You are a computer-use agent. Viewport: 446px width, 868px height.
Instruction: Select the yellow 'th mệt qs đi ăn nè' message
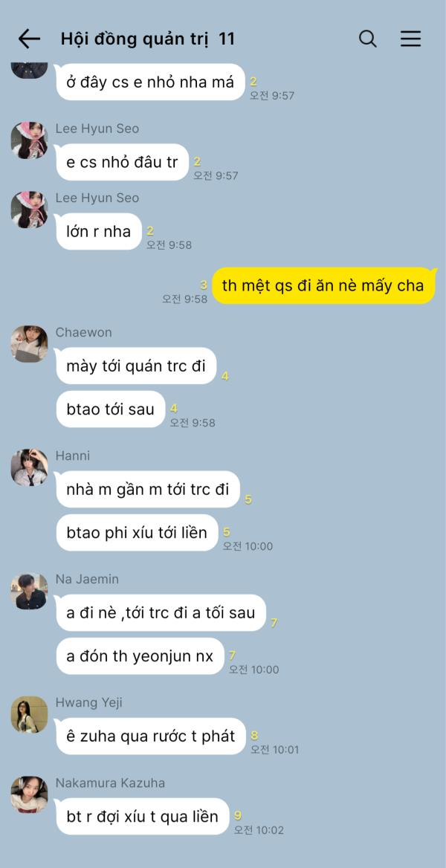point(324,285)
